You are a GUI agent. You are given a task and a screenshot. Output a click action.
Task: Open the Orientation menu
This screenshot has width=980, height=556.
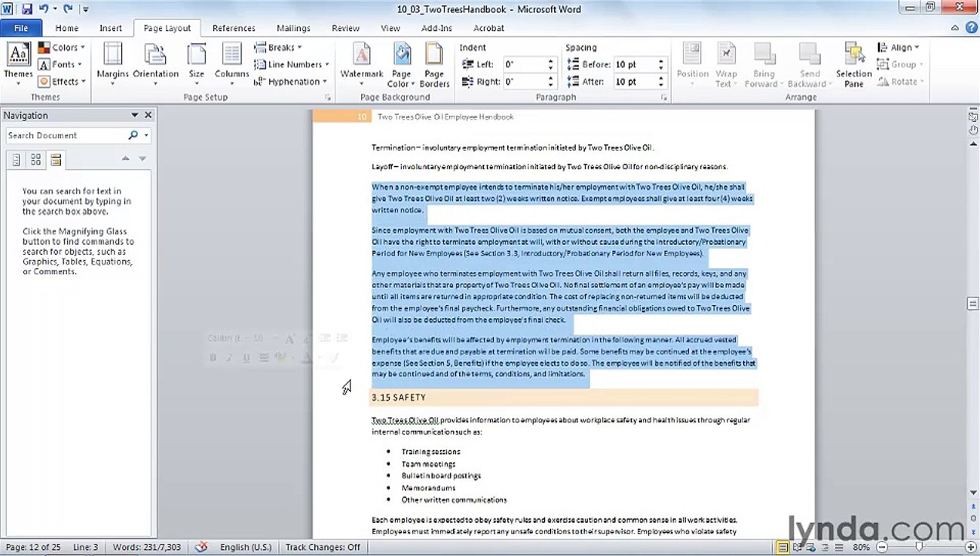[x=155, y=63]
